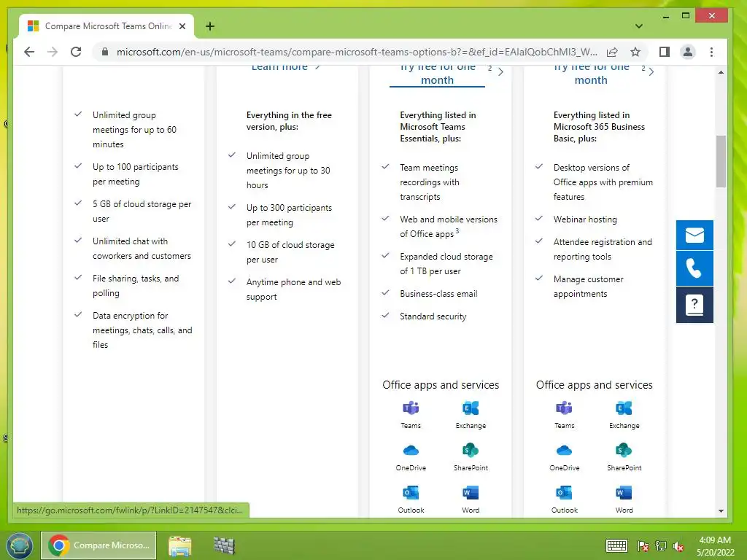Screen dimensions: 747x560
Task: Open Chrome three-dot menu
Action: [711, 52]
